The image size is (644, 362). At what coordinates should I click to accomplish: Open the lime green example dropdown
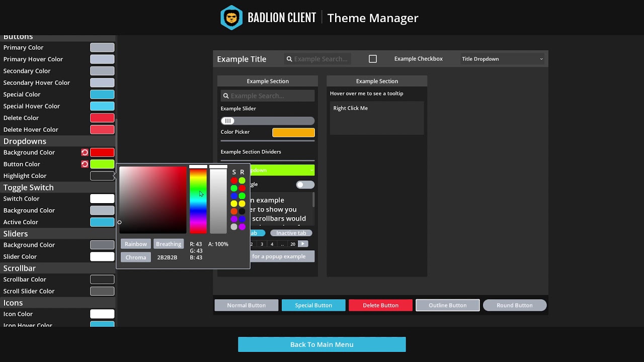[x=282, y=170]
